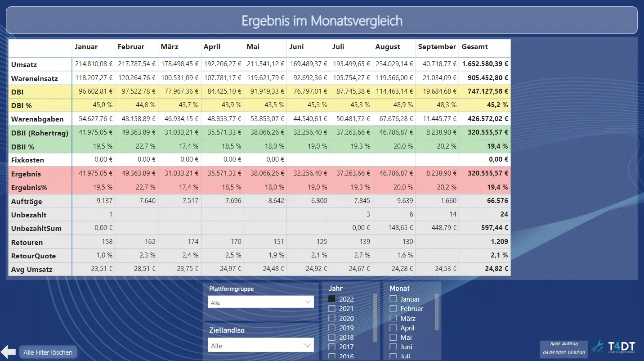Select the Retouren row label
Screen dimensions: 644x361
pos(27,243)
